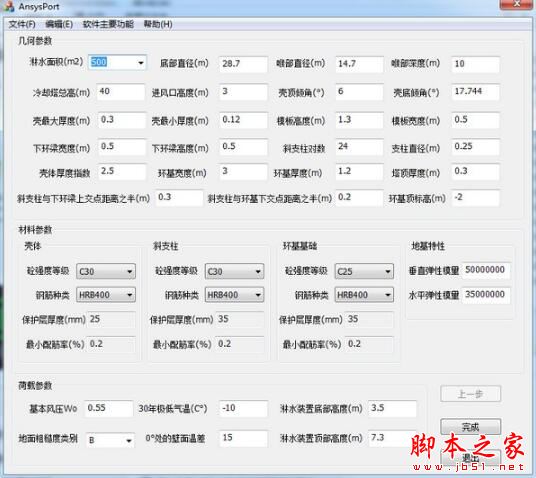The width and height of the screenshot is (536, 478).
Task: Open the 壳体 钢筋种类 HRB400 dropdown
Action: tap(106, 295)
